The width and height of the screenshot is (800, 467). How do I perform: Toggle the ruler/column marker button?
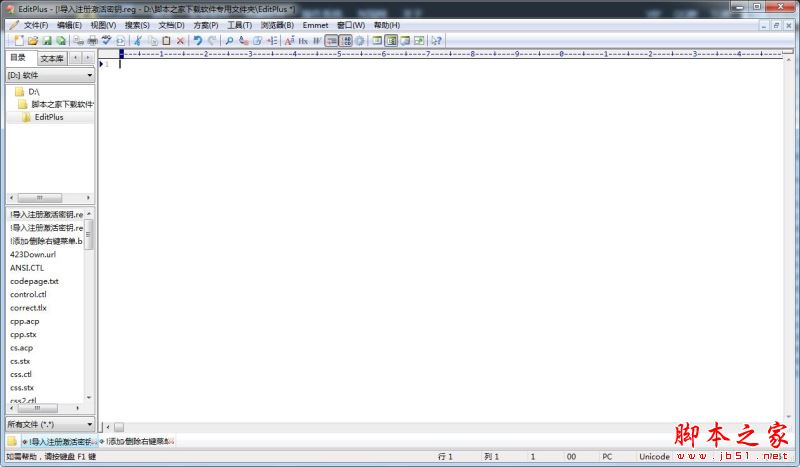click(x=332, y=40)
